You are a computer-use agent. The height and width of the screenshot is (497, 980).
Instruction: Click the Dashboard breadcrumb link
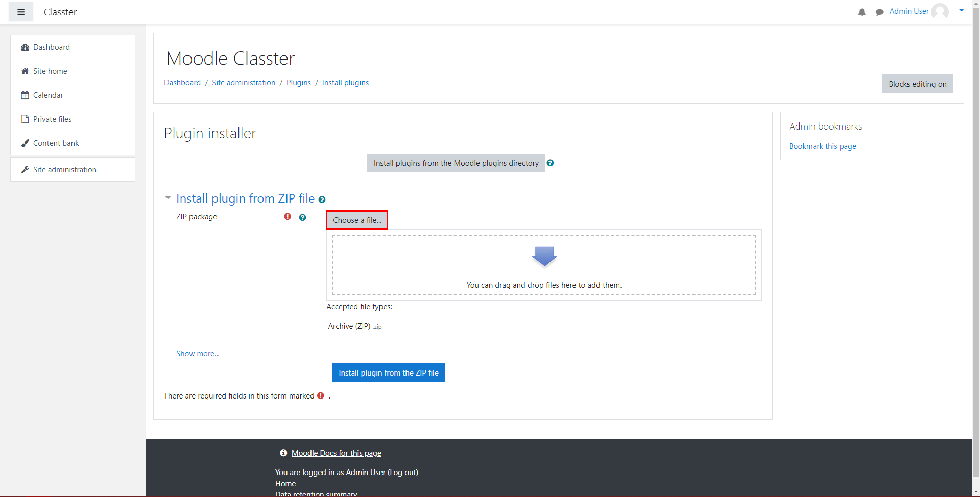click(x=182, y=83)
